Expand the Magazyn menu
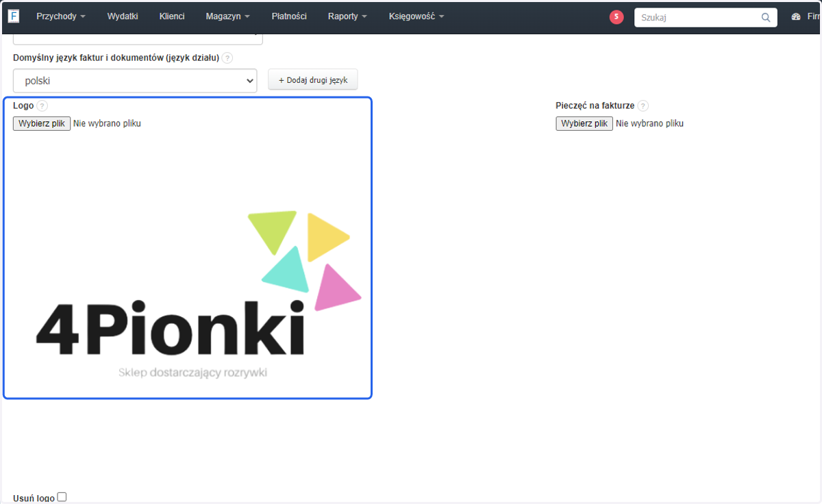The image size is (822, 504). click(227, 16)
